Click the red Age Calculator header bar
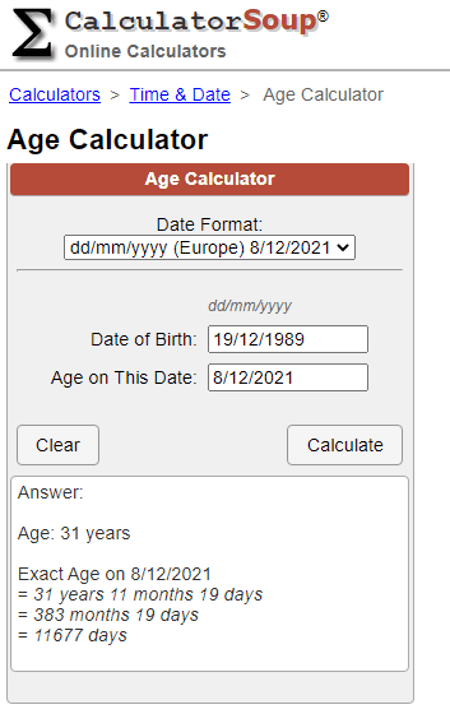Image resolution: width=450 pixels, height=714 pixels. (x=210, y=179)
